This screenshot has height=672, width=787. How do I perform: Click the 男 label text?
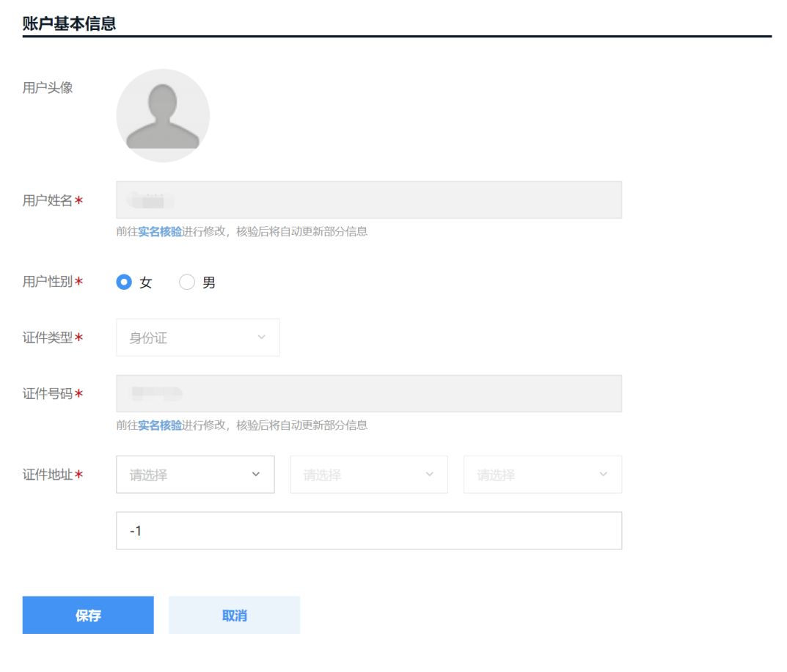click(209, 283)
